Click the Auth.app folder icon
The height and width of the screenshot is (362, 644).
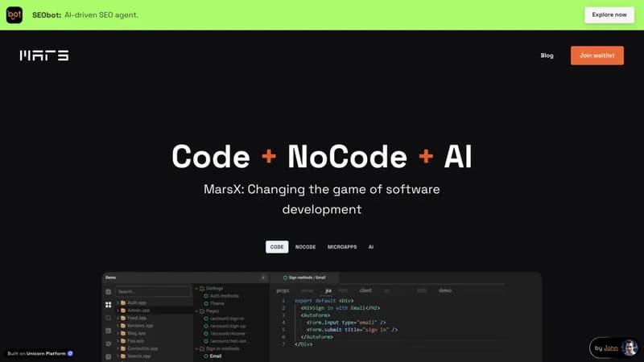pos(123,303)
